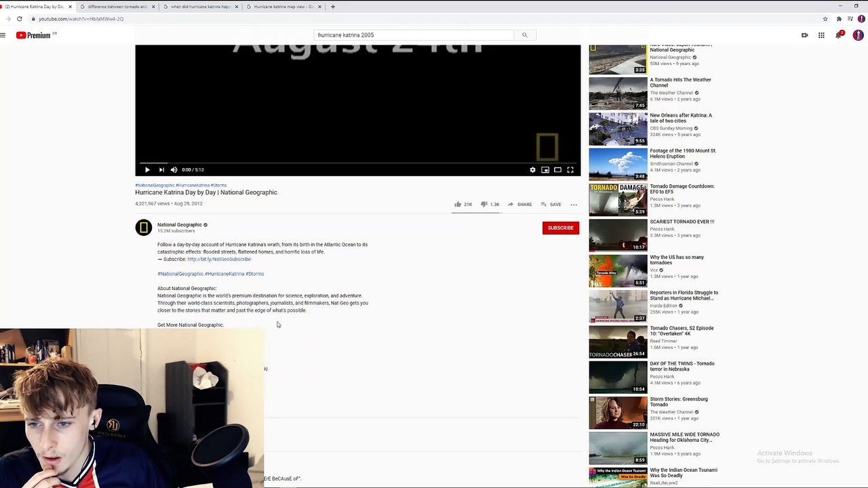Click the #HurricaneKatrina hashtag in description
Screen dimensions: 868x488
pos(224,274)
